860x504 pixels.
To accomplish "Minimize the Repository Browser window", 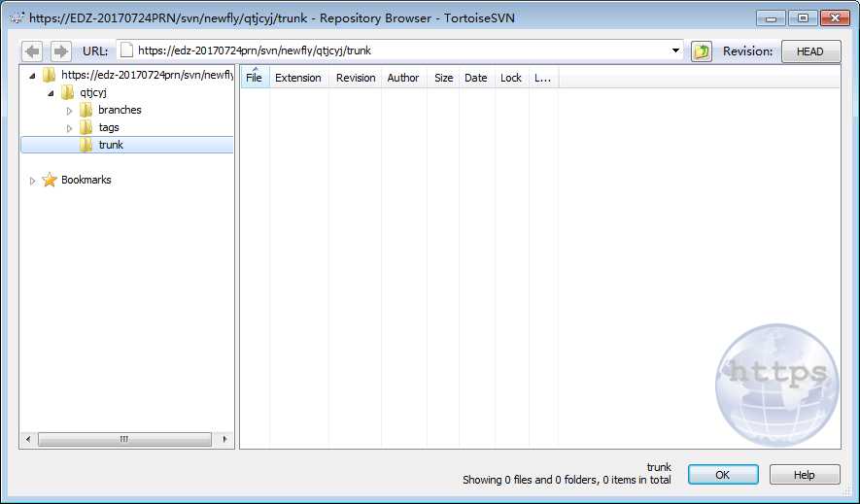I will pos(771,18).
